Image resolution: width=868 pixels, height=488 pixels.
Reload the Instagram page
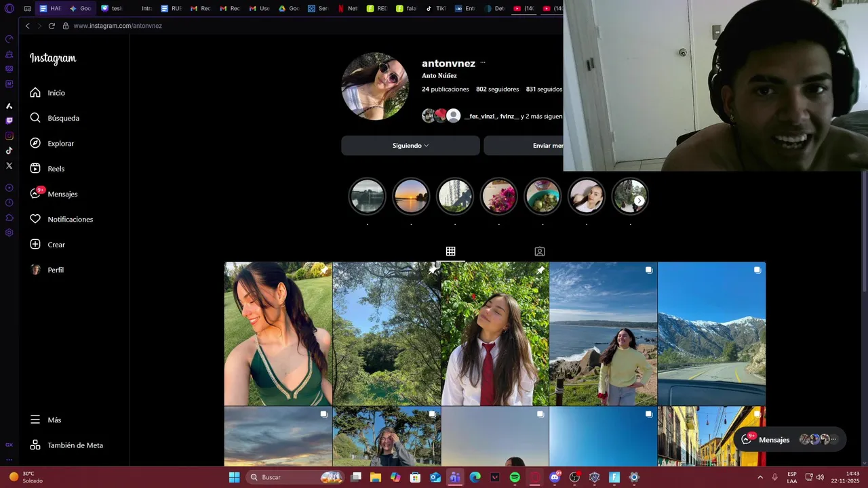52,26
